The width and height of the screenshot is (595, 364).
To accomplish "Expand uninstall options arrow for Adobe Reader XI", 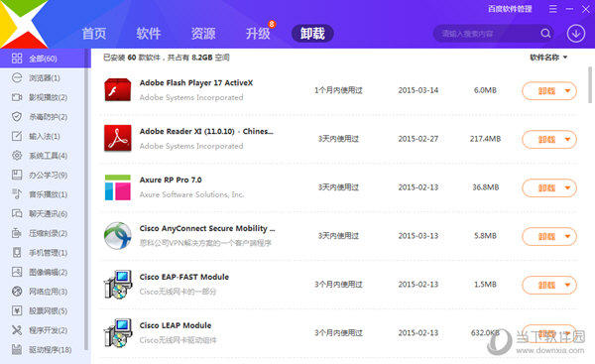I will point(567,139).
